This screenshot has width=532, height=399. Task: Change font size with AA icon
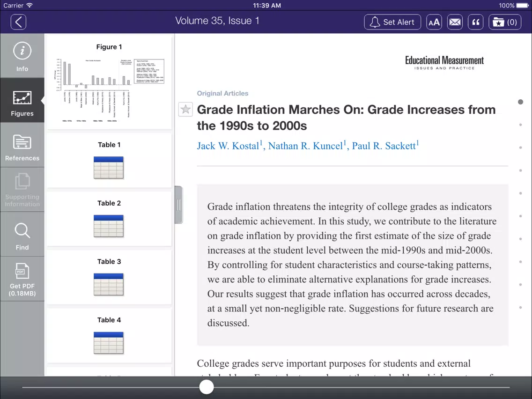pyautogui.click(x=434, y=22)
